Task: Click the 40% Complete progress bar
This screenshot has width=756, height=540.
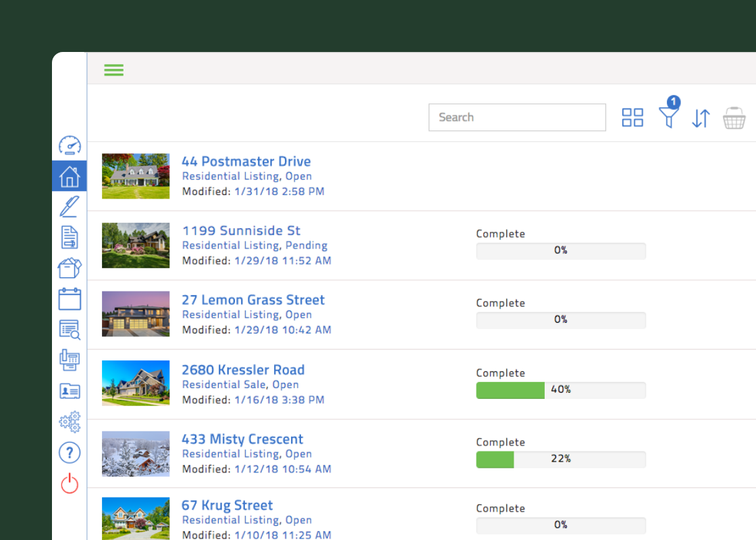Action: tap(561, 390)
